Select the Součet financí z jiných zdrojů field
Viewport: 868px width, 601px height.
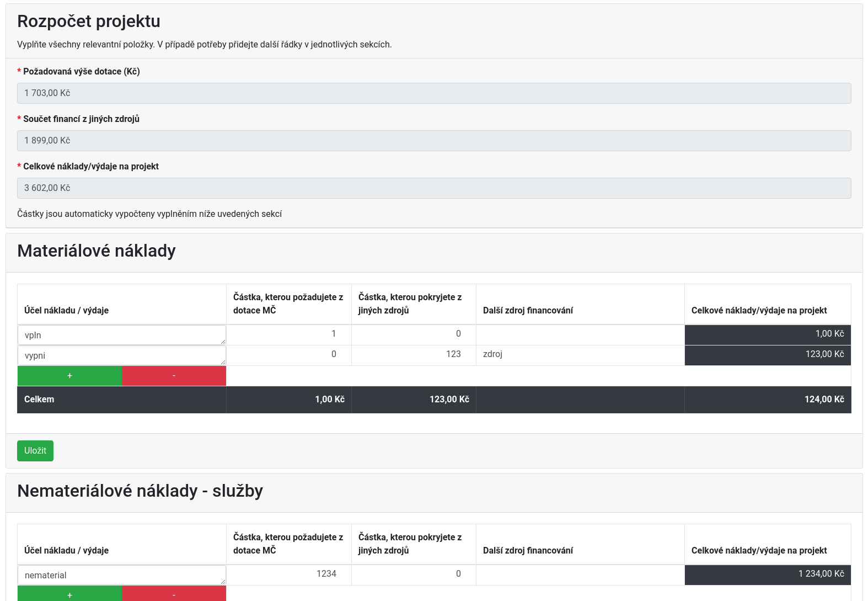434,141
